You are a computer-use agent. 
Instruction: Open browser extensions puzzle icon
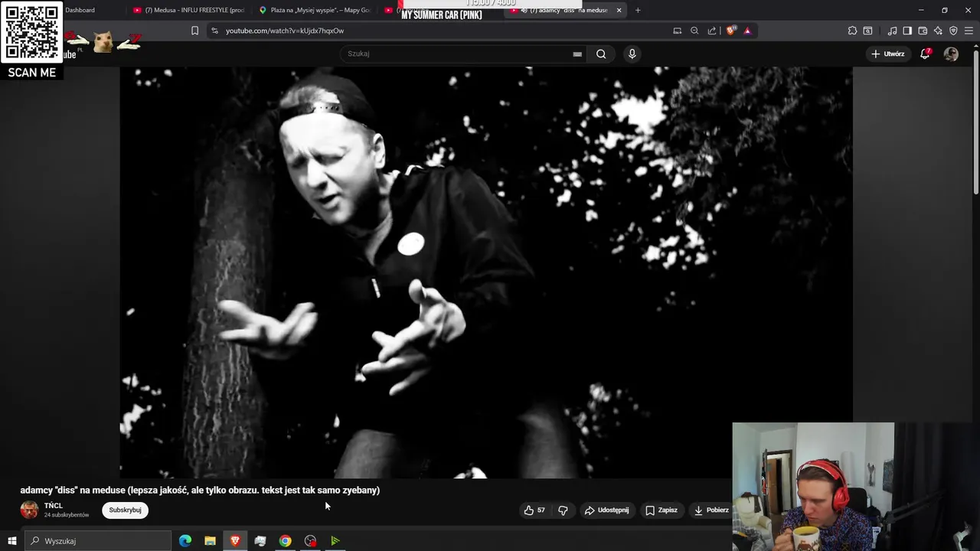[852, 31]
